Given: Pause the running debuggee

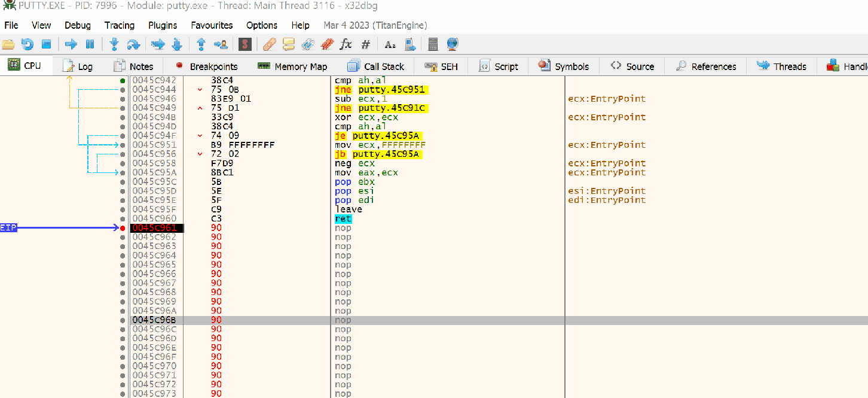Looking at the screenshot, I should pos(91,44).
